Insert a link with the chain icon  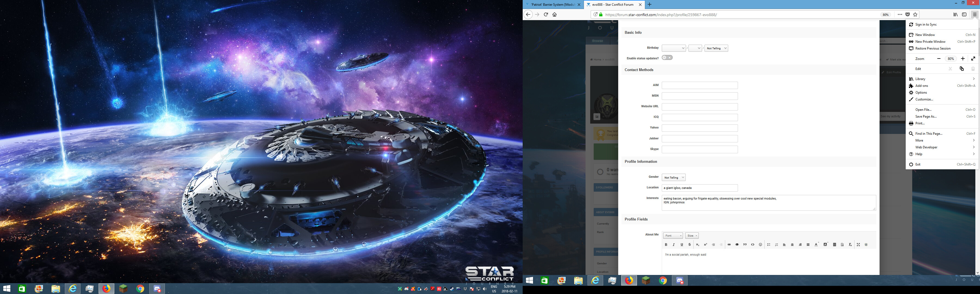729,244
